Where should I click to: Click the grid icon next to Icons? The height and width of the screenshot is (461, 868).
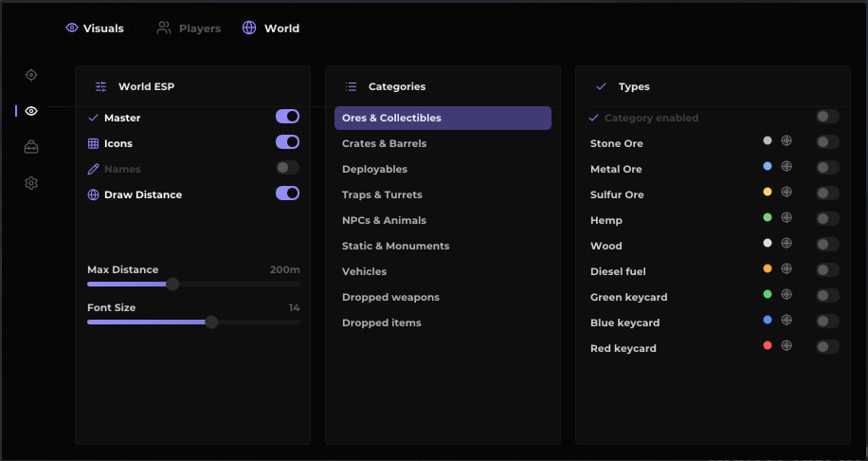93,143
